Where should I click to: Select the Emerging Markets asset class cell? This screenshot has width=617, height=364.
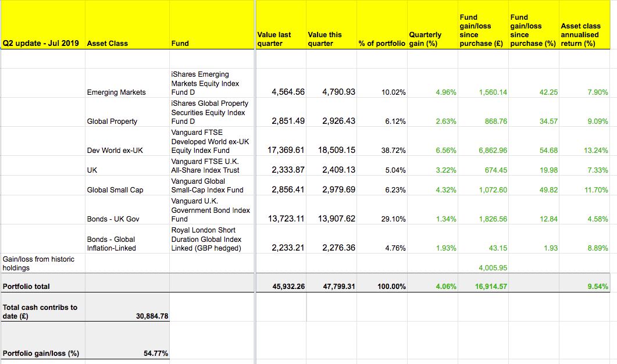coord(116,92)
